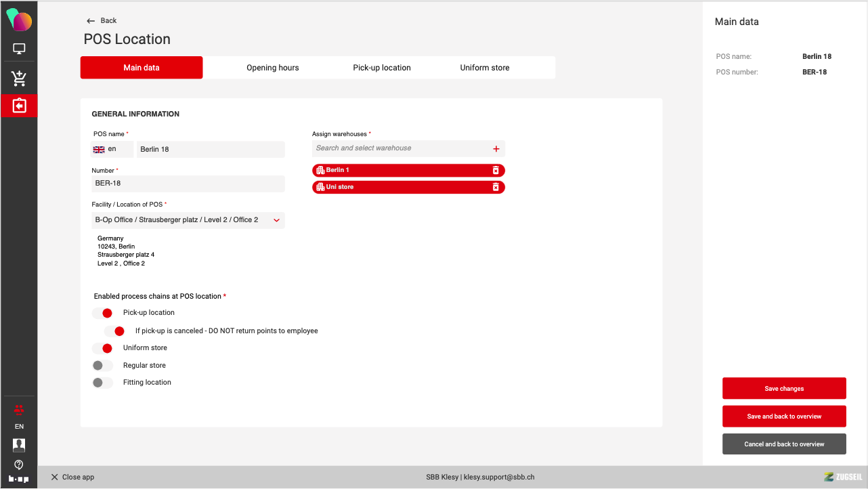Click the red people icon in the sidebar
This screenshot has height=489, width=868.
[x=19, y=408]
